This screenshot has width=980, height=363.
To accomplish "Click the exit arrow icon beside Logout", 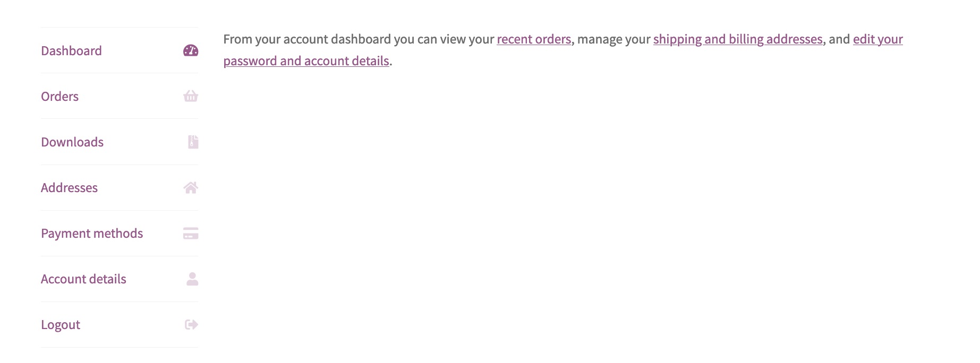I will pyautogui.click(x=191, y=324).
